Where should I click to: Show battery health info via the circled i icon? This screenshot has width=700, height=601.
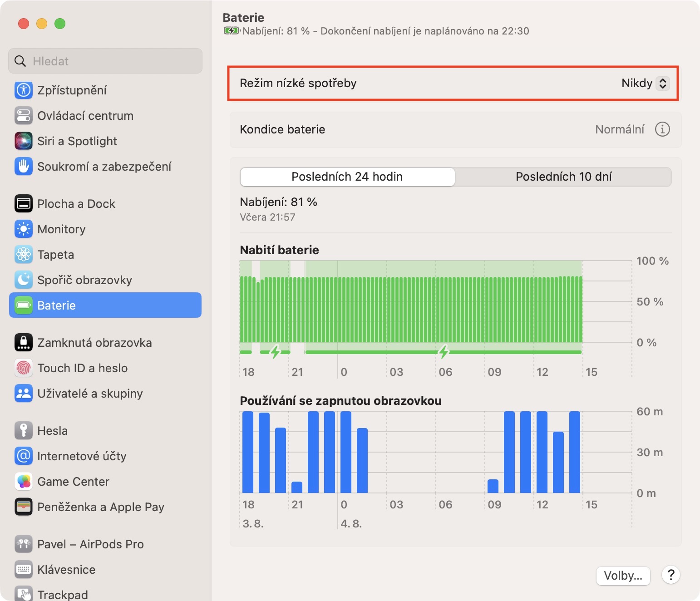point(662,129)
